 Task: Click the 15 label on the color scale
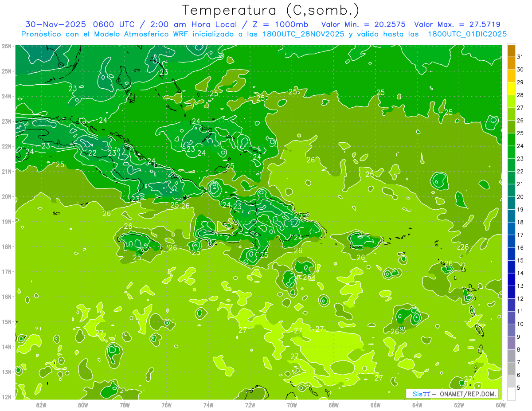click(x=520, y=261)
